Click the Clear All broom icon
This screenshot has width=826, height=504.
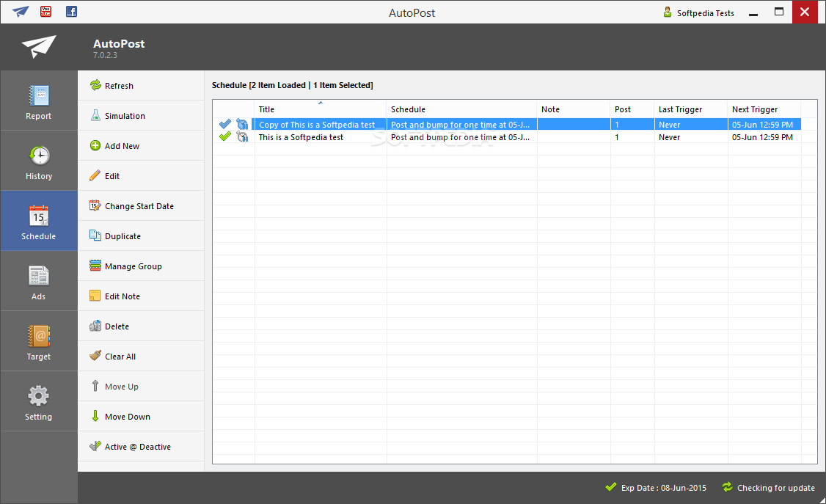(x=95, y=356)
